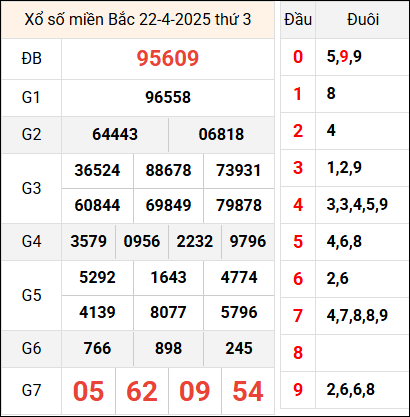Click the Đuôi column header
Viewport: 410px width, 417px height.
(x=363, y=19)
